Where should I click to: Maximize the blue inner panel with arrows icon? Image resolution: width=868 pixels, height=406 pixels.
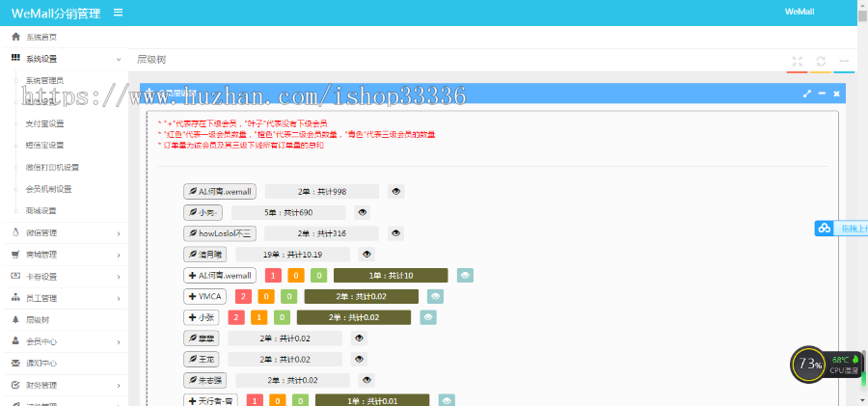[807, 94]
